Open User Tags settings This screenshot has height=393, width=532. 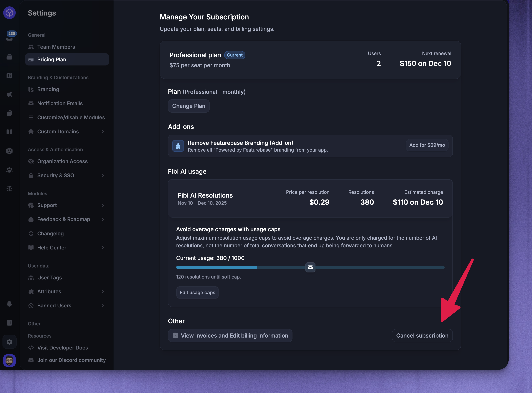[x=67, y=278]
